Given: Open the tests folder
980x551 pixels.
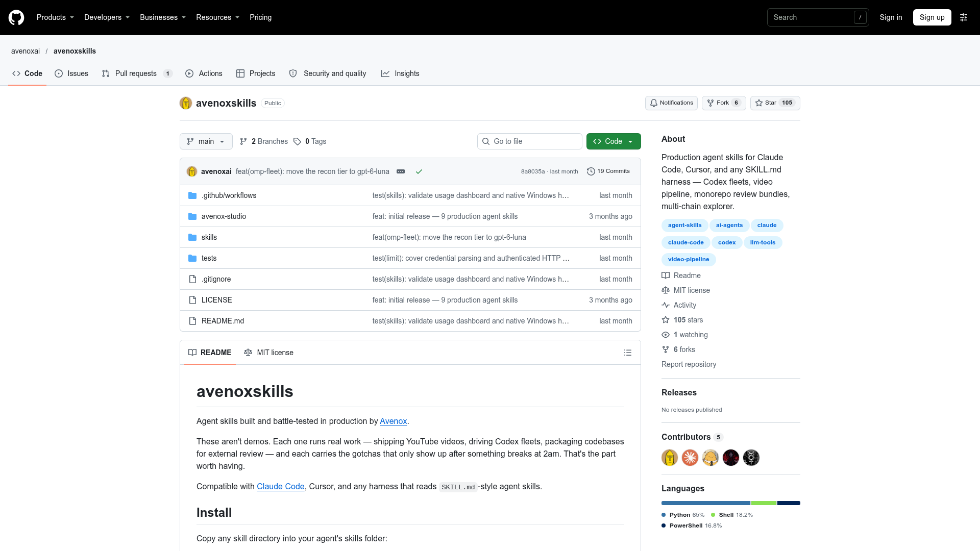Looking at the screenshot, I should (209, 258).
